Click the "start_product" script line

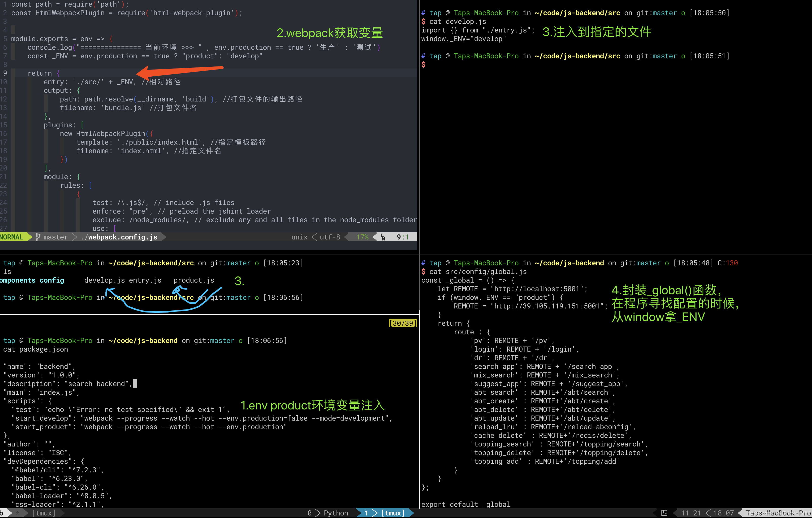149,427
